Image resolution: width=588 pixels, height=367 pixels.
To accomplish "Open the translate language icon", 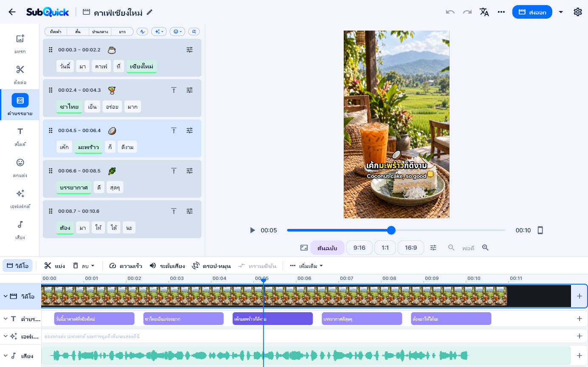I will click(484, 12).
